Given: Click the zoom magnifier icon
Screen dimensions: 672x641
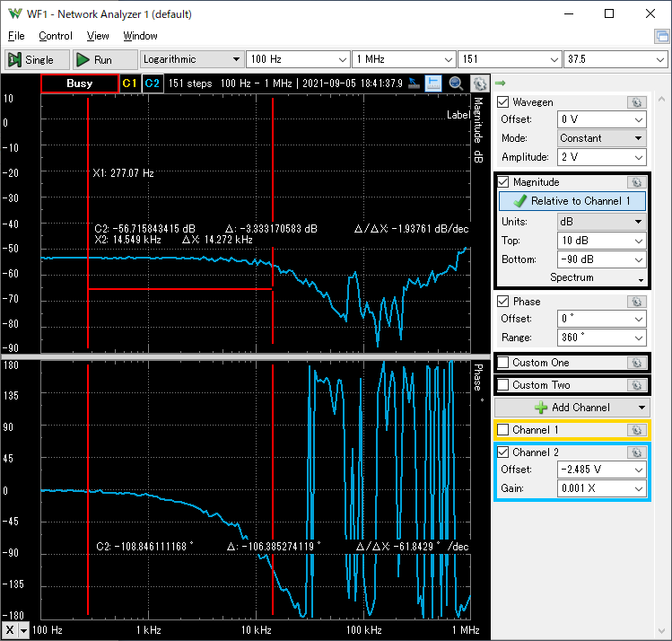Looking at the screenshot, I should point(456,83).
